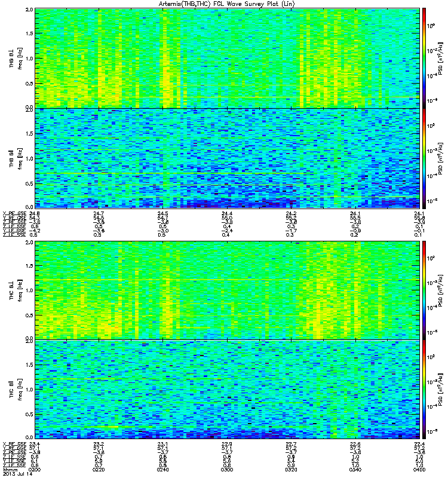Click the plot title 'Artemis(THB,THC) FGL Wave Survey Plot (Lin)'
The width and height of the screenshot is (448, 478).
point(226,4)
